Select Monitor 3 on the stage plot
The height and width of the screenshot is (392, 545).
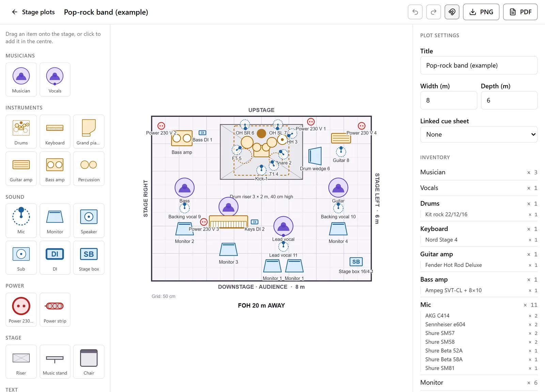pos(228,249)
